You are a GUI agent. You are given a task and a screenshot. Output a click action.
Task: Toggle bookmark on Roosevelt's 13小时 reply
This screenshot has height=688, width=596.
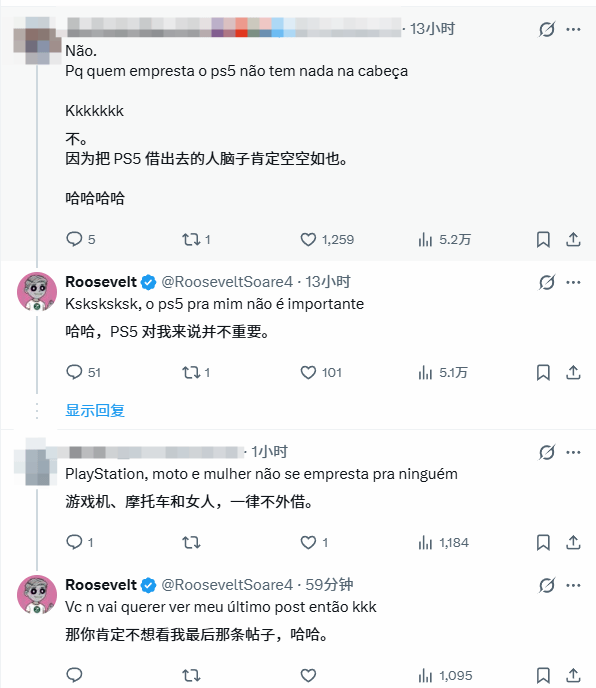[x=543, y=373]
